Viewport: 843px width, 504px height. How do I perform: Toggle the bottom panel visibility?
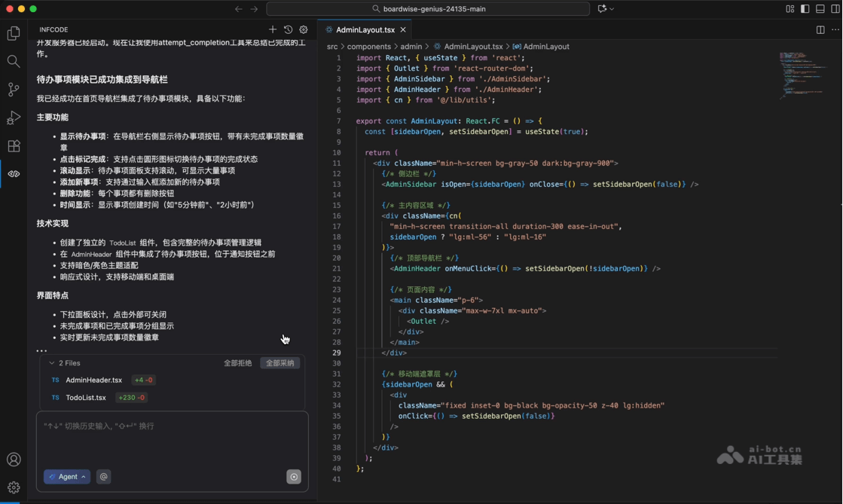819,8
